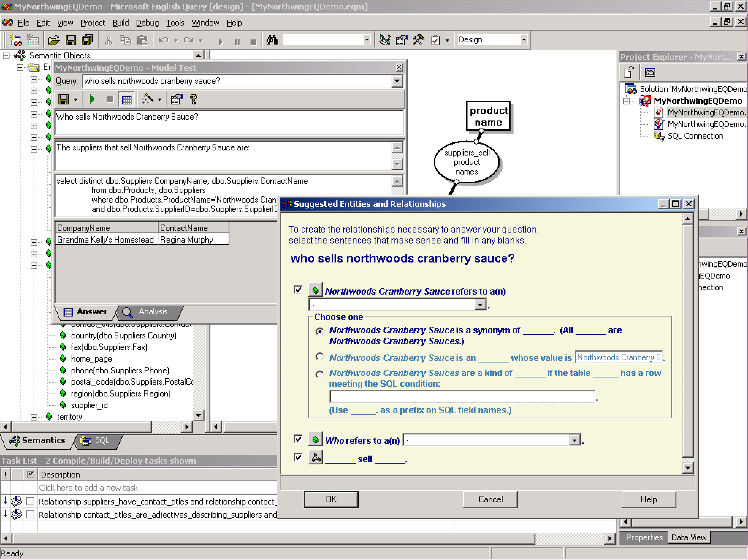The height and width of the screenshot is (560, 748).
Task: Click the Toolbox hammer-and-wrench icon
Action: click(419, 40)
